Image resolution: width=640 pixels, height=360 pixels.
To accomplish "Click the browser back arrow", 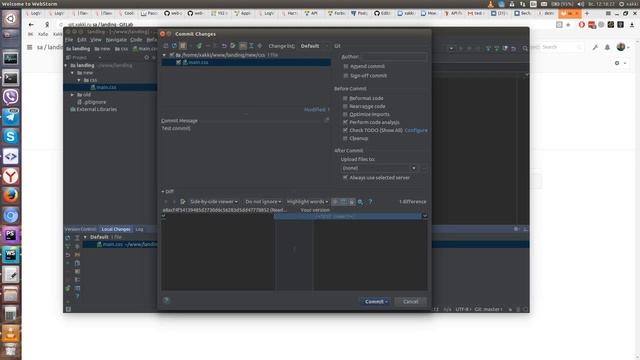I will pos(31,24).
